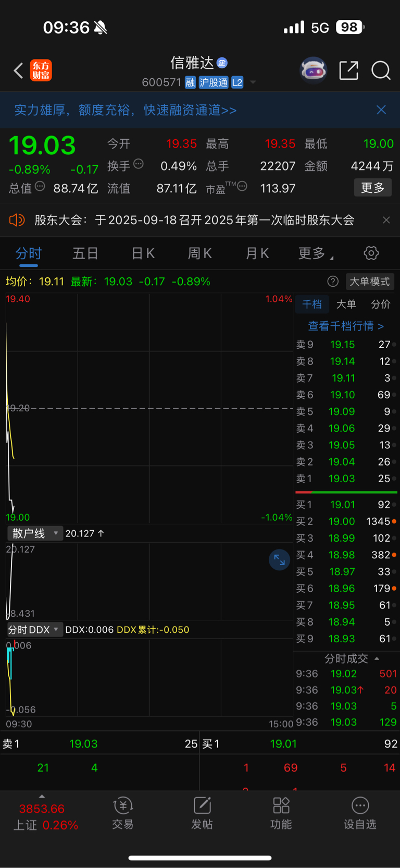Open 查看千档行情 link
The width and height of the screenshot is (400, 868).
pyautogui.click(x=346, y=326)
